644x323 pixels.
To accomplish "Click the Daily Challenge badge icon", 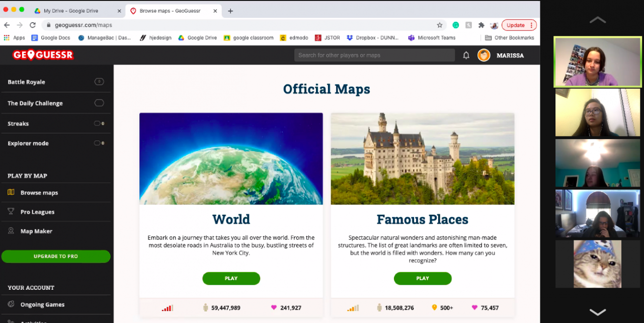I will [x=99, y=103].
